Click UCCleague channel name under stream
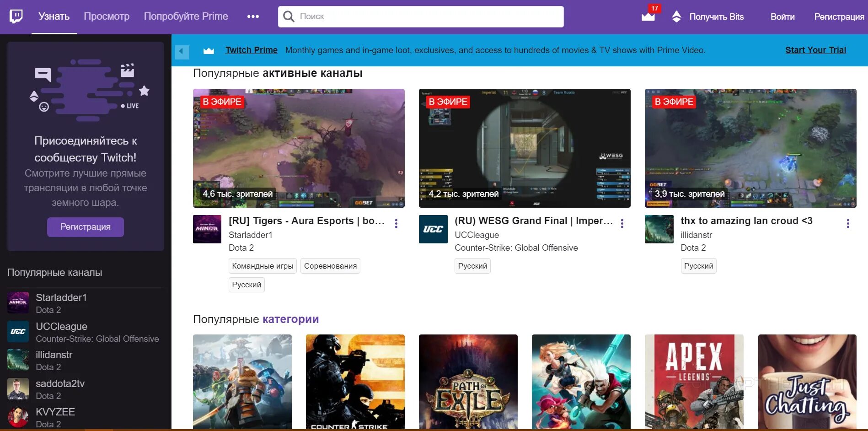Image resolution: width=868 pixels, height=431 pixels. [477, 235]
